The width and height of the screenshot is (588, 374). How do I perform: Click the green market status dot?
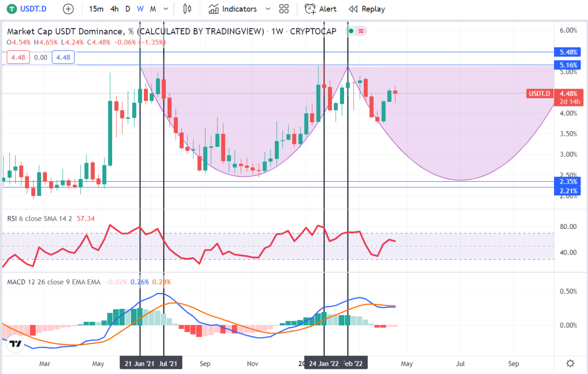351,31
